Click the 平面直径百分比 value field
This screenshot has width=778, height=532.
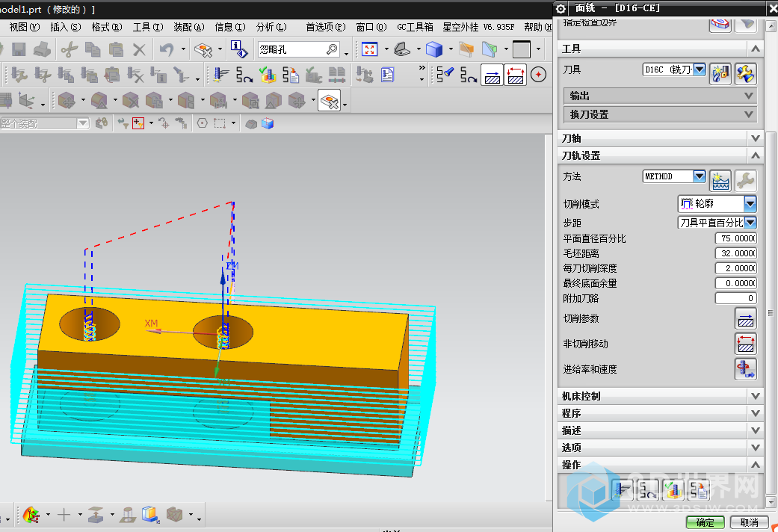tap(736, 238)
